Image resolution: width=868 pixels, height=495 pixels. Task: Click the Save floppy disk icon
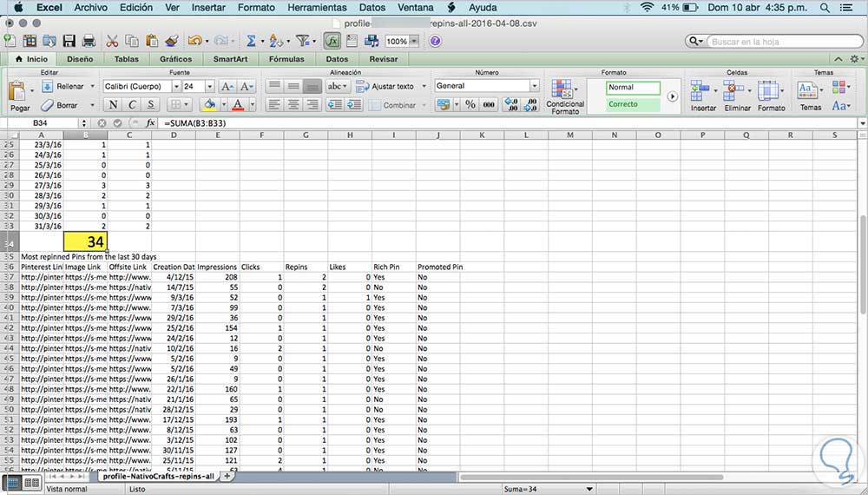(x=69, y=41)
